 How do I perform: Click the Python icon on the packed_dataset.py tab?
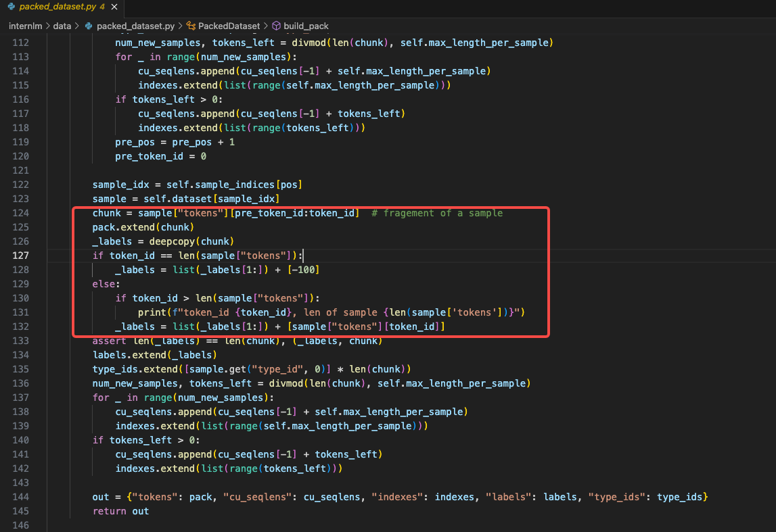point(12,7)
